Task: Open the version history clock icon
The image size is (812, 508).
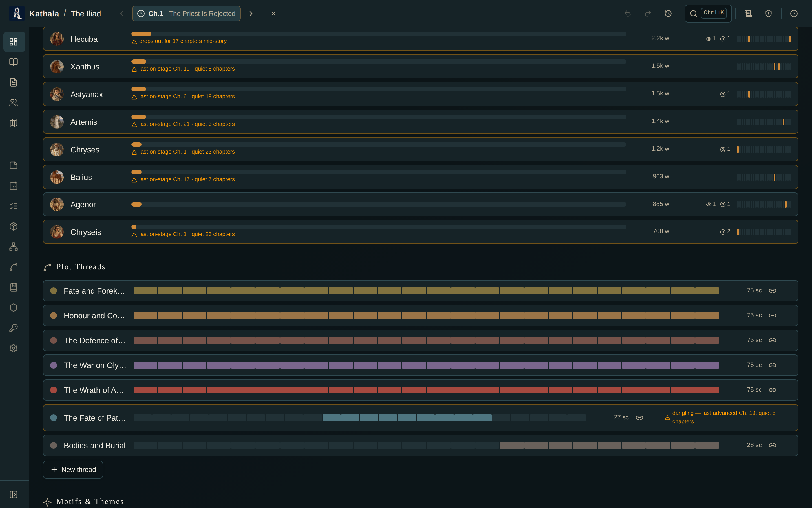Action: point(668,14)
